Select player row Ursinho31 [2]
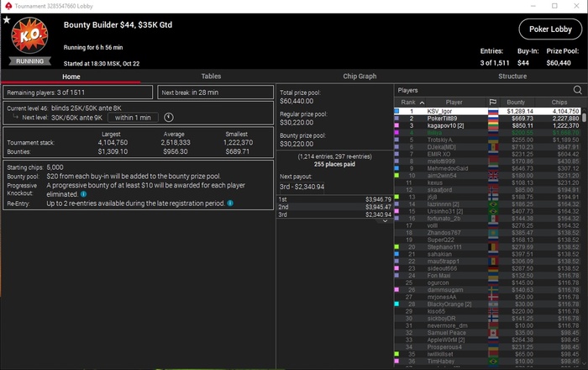This screenshot has width=588, height=370. tap(487, 211)
